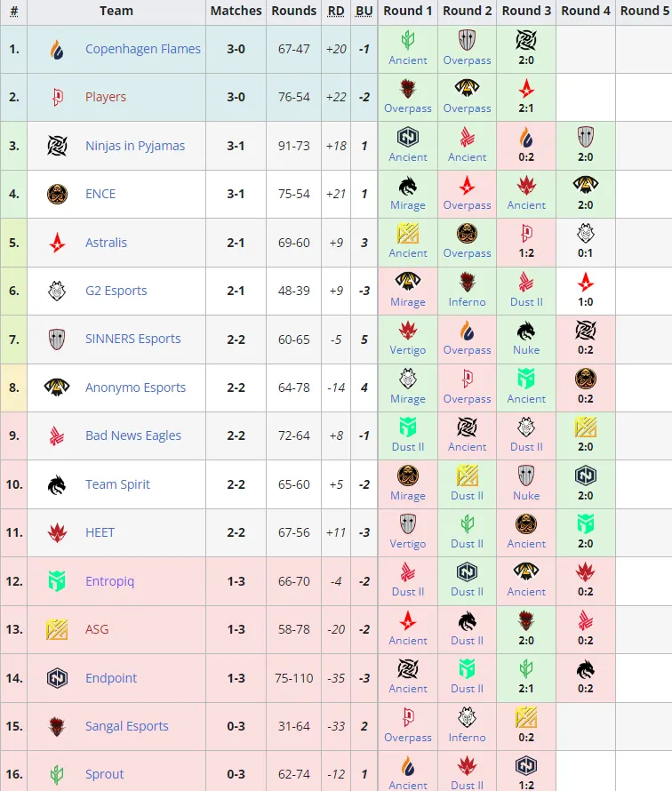Click the Sprout logo in row 16
672x791 pixels.
tap(57, 774)
